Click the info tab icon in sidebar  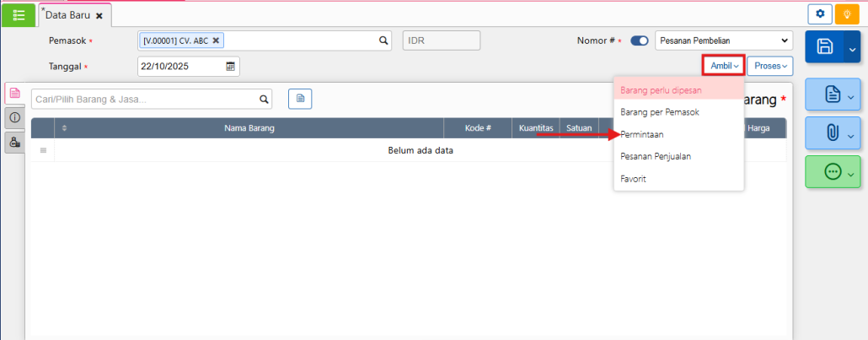[x=14, y=117]
